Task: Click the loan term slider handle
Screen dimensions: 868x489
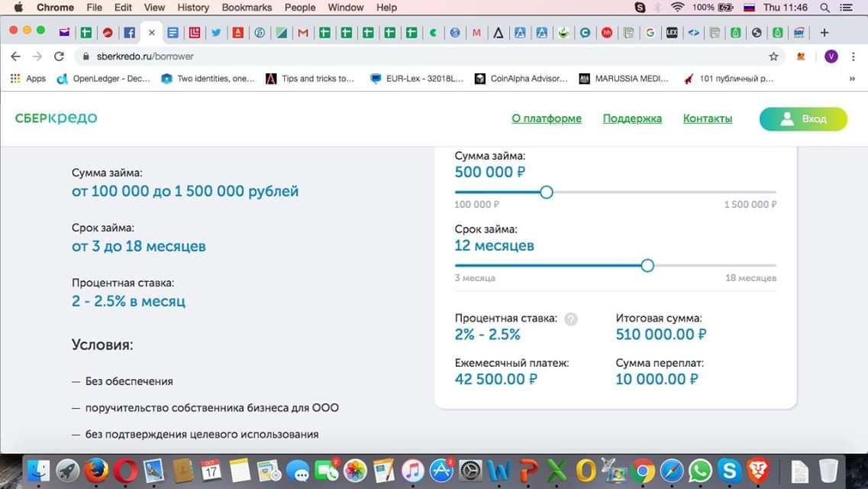Action: 647,265
